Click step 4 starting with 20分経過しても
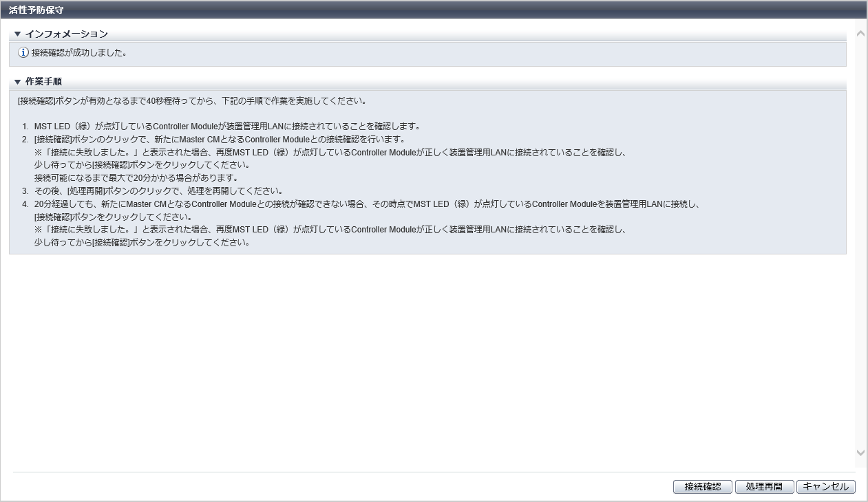 (x=365, y=204)
